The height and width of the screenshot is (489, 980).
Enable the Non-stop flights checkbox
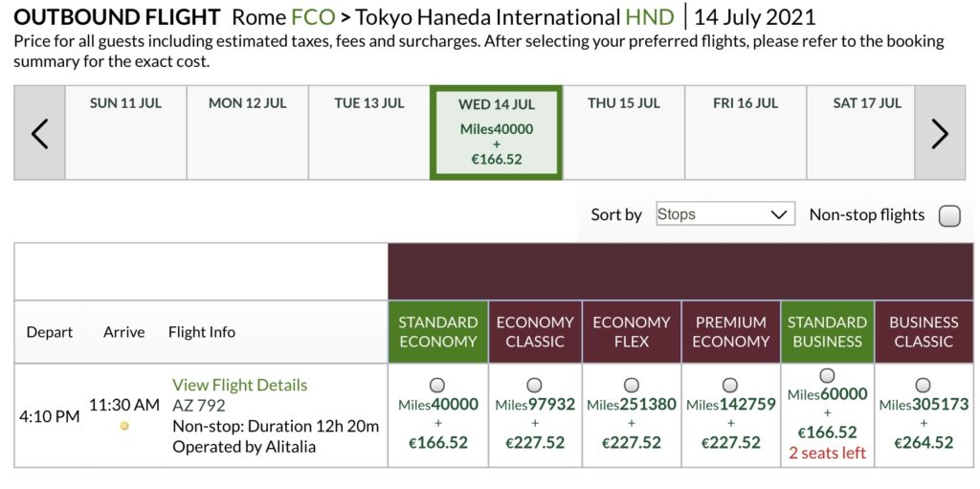[949, 215]
